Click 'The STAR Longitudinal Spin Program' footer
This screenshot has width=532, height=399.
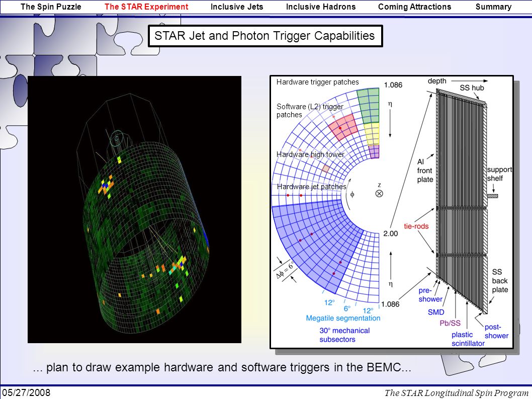click(x=457, y=393)
